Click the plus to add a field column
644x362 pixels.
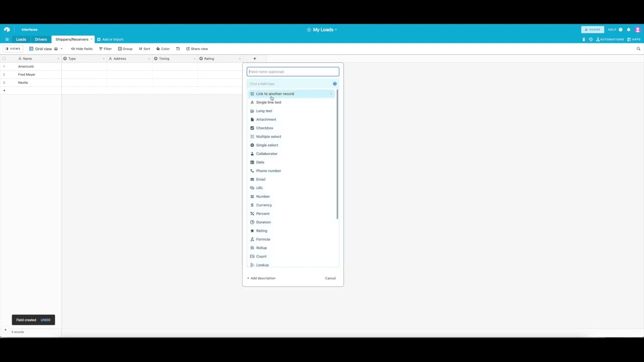pyautogui.click(x=255, y=59)
